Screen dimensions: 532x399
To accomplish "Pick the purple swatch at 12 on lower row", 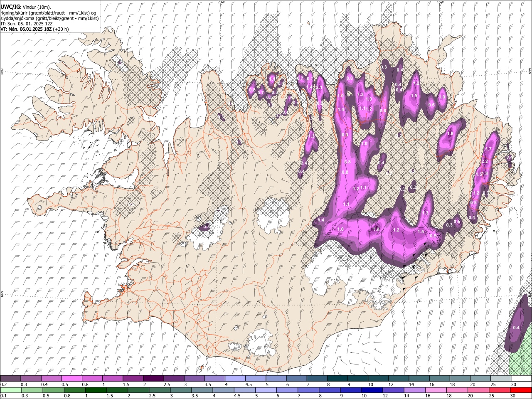I will point(393,390).
